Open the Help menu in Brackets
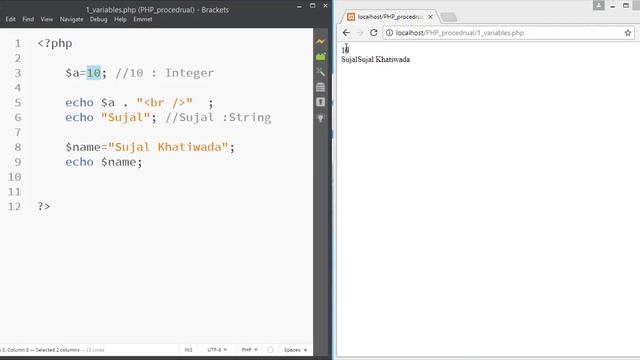This screenshot has width=640, height=360. tap(120, 19)
